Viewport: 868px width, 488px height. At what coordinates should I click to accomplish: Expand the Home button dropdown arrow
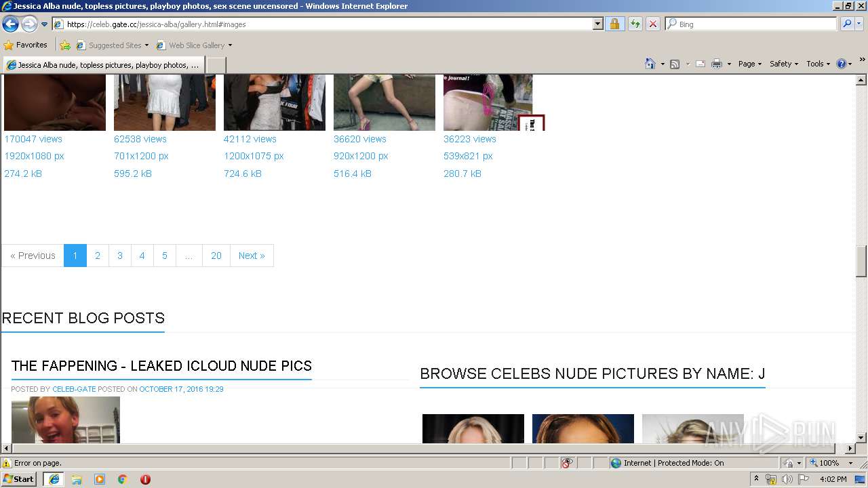tap(661, 64)
